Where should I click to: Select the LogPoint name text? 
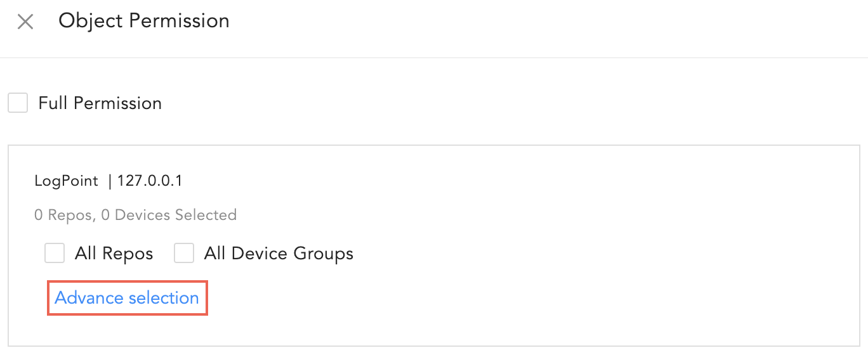click(66, 181)
